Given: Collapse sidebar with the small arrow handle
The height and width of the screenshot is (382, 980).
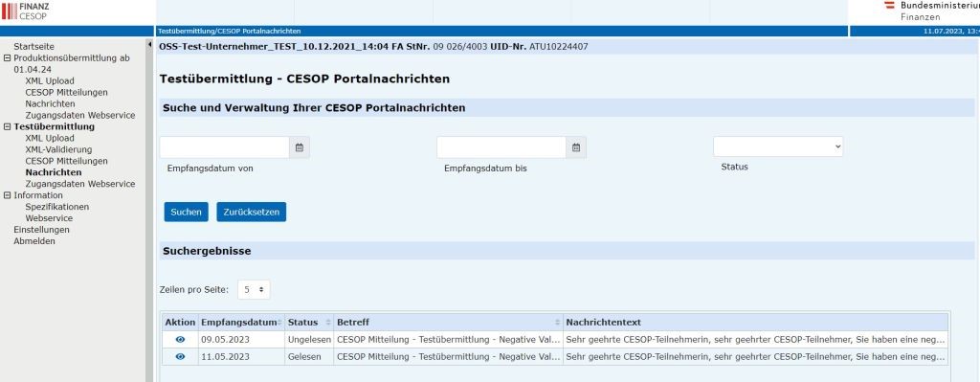Looking at the screenshot, I should click(149, 45).
